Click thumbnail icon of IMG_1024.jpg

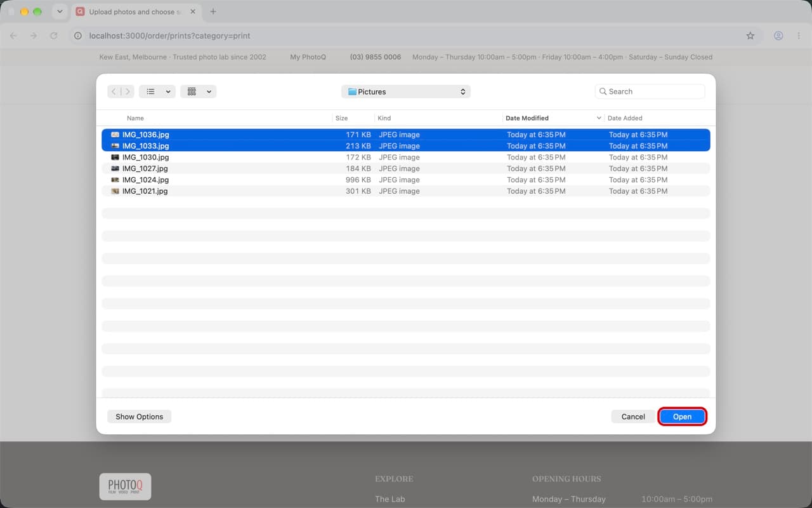115,180
